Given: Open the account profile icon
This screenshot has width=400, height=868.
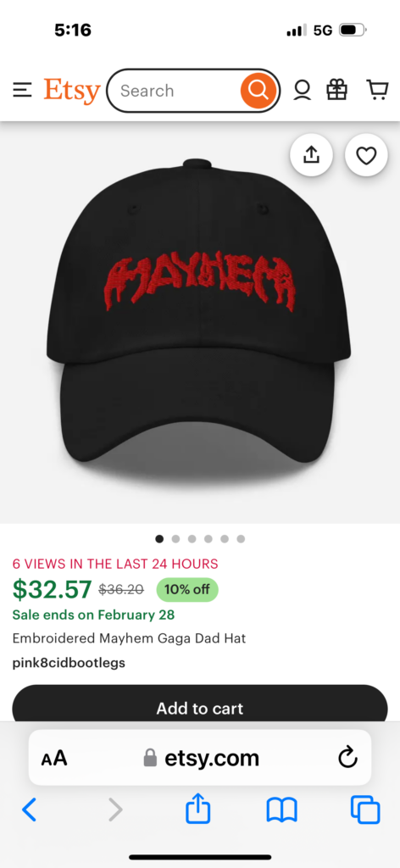Looking at the screenshot, I should [x=302, y=90].
